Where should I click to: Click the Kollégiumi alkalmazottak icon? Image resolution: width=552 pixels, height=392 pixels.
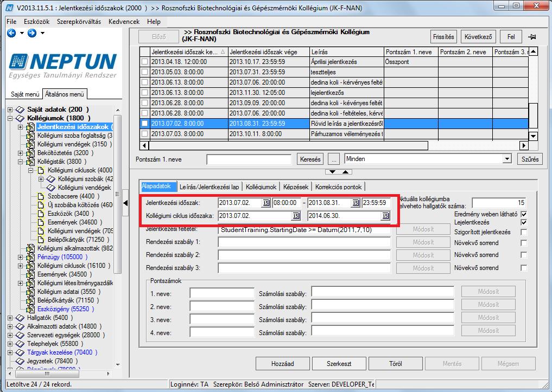click(x=30, y=248)
